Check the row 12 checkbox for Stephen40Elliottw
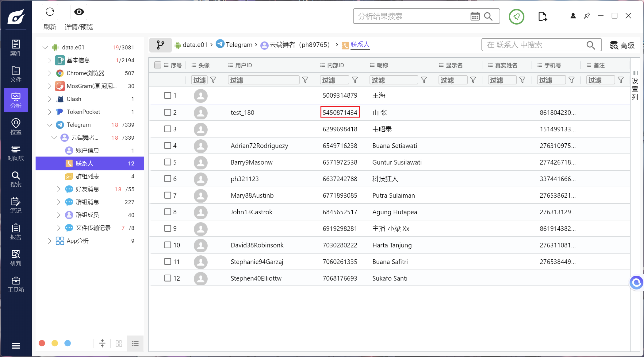 coord(167,278)
